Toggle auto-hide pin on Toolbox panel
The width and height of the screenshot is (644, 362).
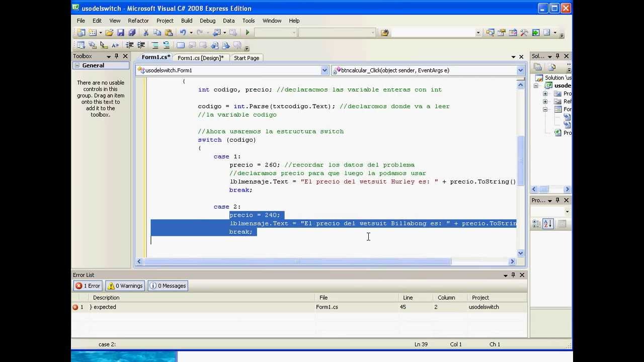pyautogui.click(x=117, y=56)
